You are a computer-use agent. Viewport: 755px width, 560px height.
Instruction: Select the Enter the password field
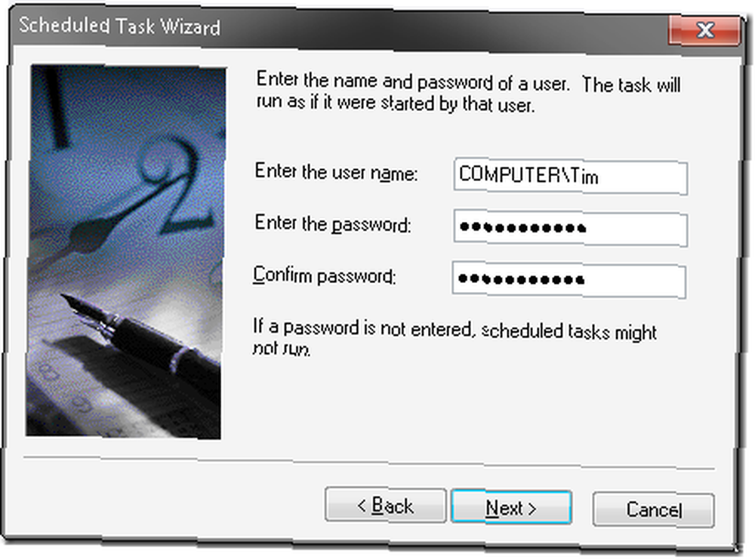coord(571,229)
